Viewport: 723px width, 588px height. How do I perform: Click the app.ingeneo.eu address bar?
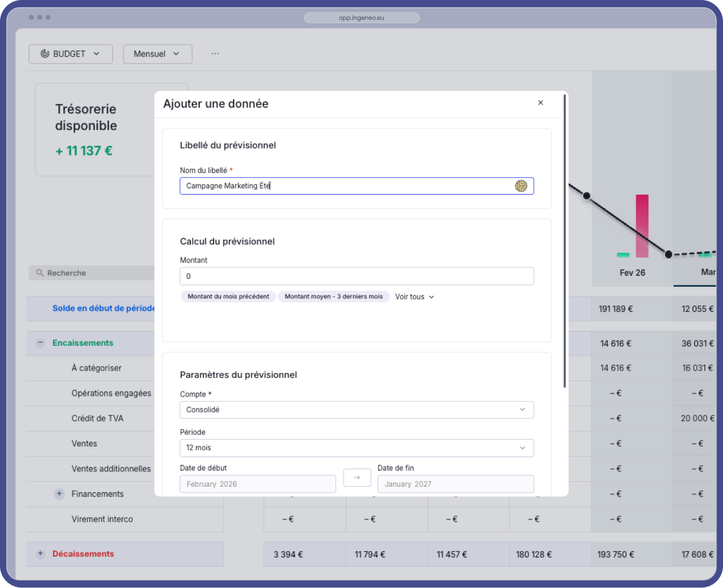(361, 18)
